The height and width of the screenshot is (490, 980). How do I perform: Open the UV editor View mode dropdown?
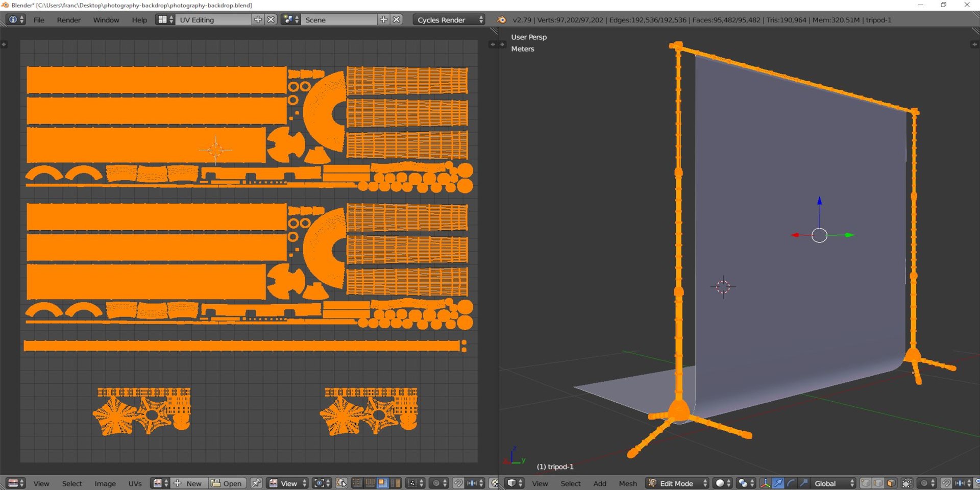(288, 483)
